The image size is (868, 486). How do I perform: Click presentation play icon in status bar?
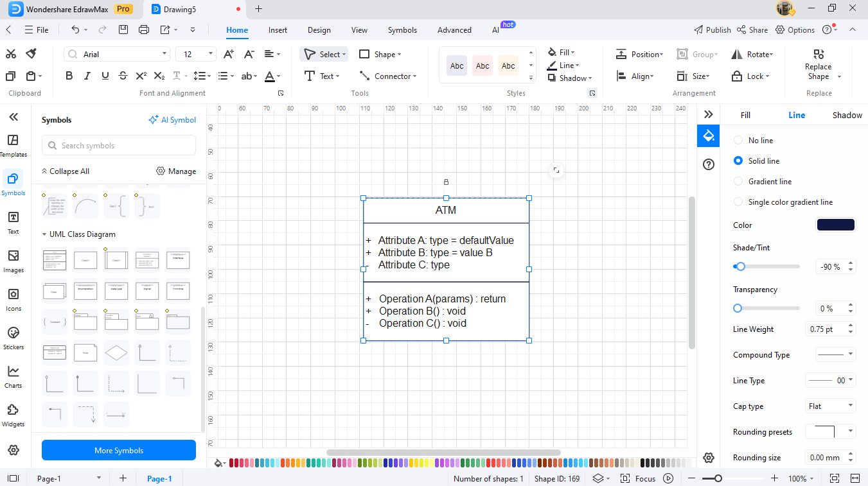(668, 478)
